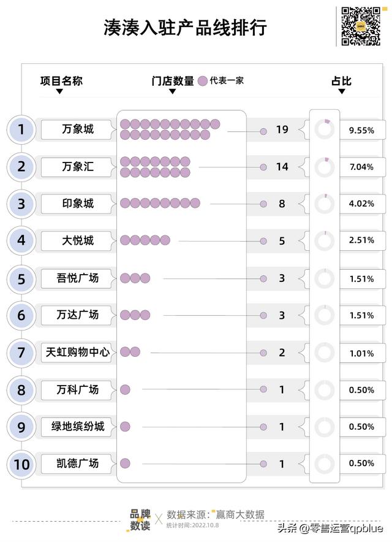Click the rank 3 number badge
Screen dimensions: 392x542
tap(21, 204)
